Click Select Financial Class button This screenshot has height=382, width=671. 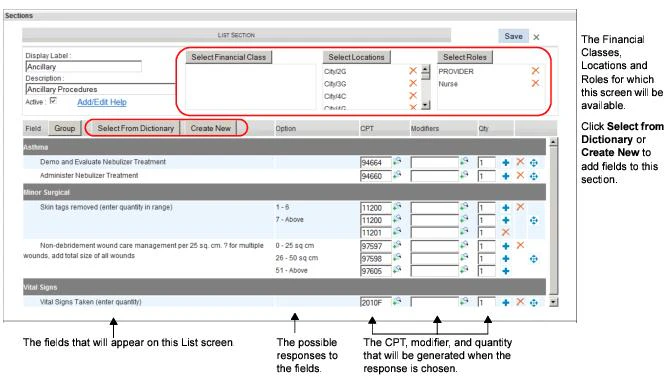[229, 57]
